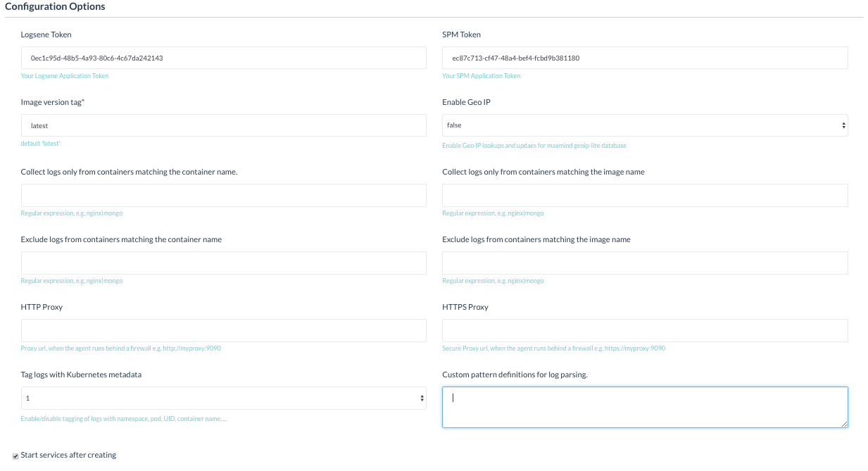
Task: Focus the SPM Token text box
Action: (x=644, y=58)
